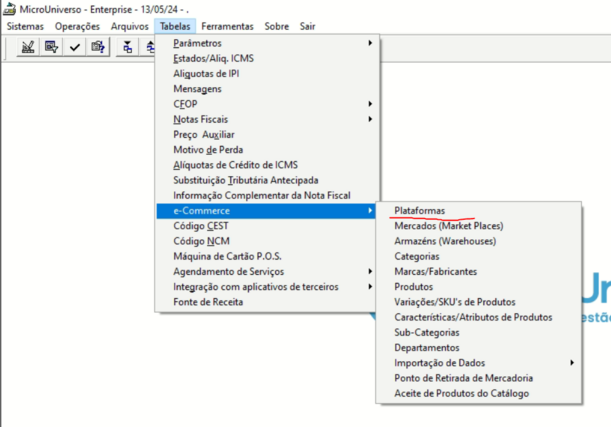Open Plataformas in e-Commerce submenu
611x427 pixels.
(x=479, y=211)
